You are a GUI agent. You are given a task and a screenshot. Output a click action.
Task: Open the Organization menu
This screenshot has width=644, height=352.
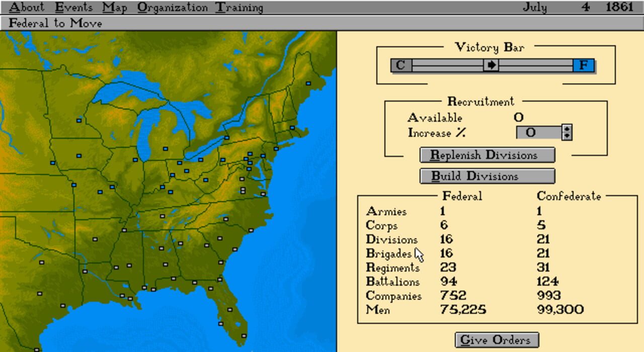(x=172, y=8)
